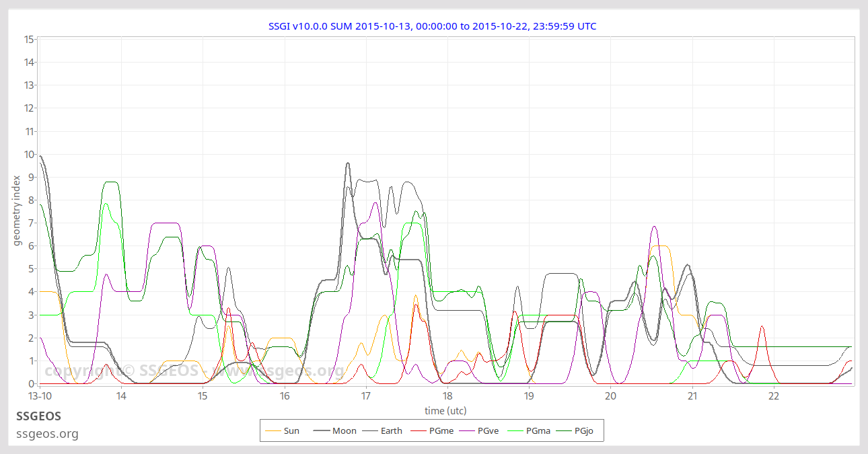Toggle the Moon series via its legend label
Viewport: 868px width, 454px height.
pos(345,430)
